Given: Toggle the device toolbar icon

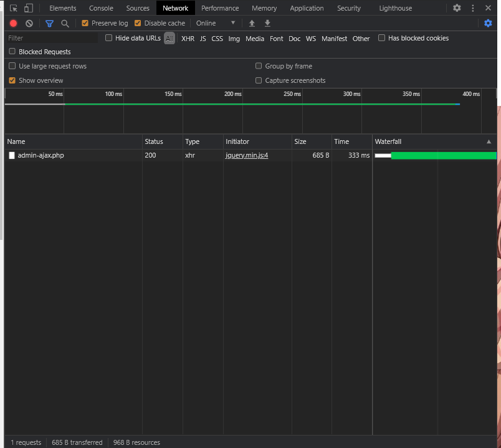Looking at the screenshot, I should pos(29,8).
